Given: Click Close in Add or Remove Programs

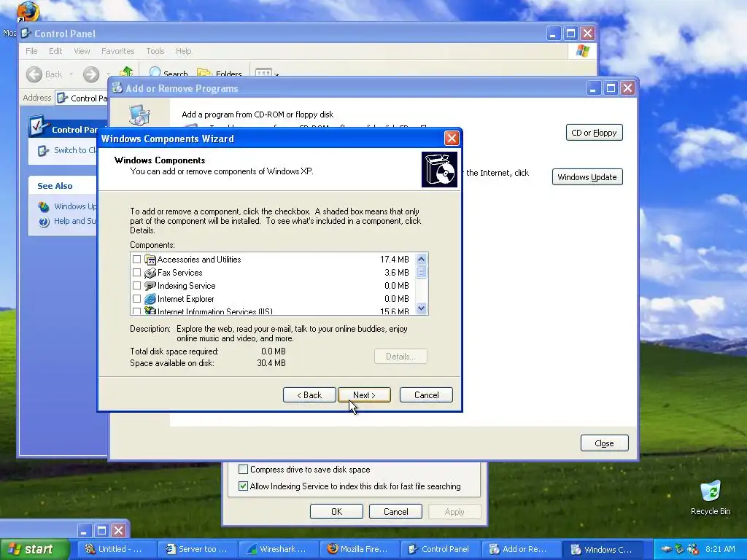Looking at the screenshot, I should tap(604, 443).
